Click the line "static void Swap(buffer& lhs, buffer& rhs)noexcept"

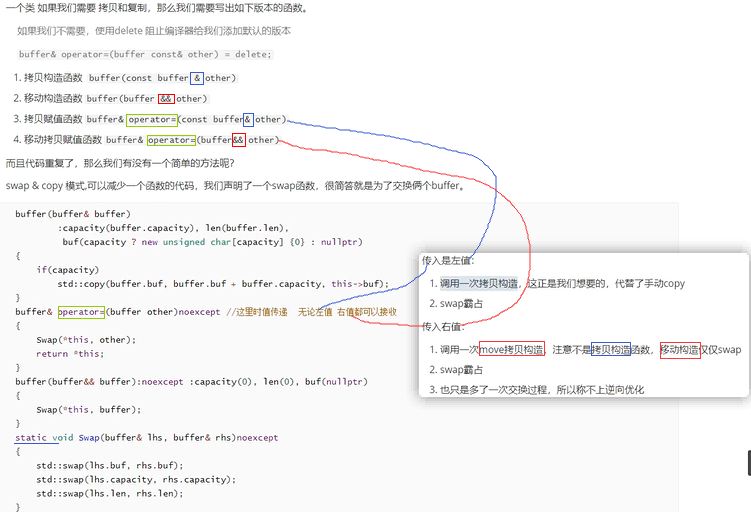coord(147,437)
